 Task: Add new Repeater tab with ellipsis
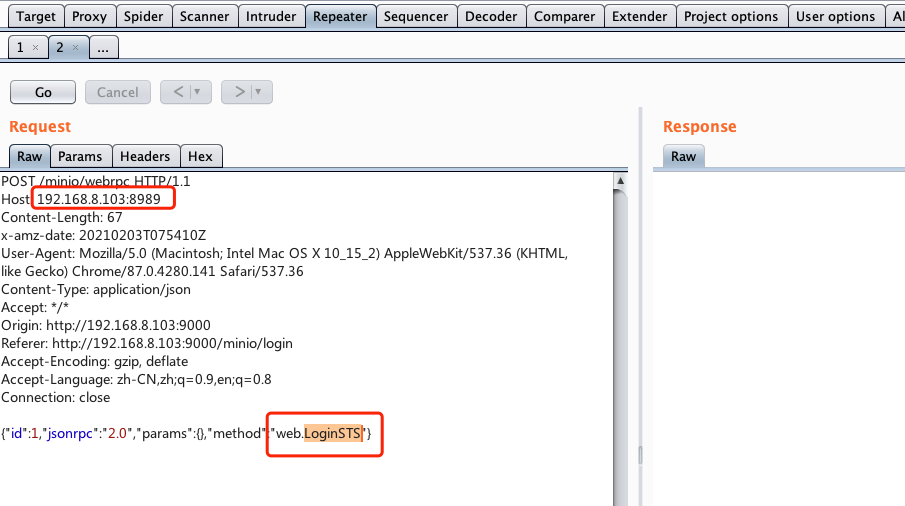103,48
